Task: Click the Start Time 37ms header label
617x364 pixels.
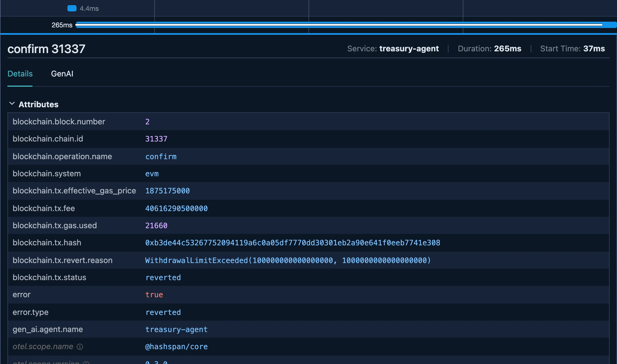Action: (572, 49)
